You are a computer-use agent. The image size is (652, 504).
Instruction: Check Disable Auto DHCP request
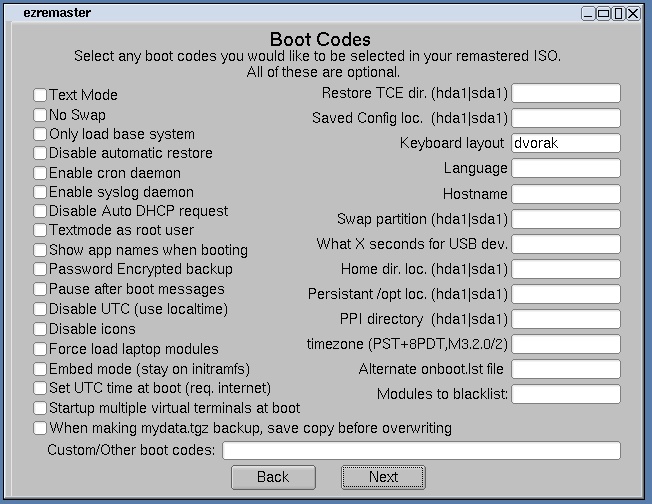40,212
